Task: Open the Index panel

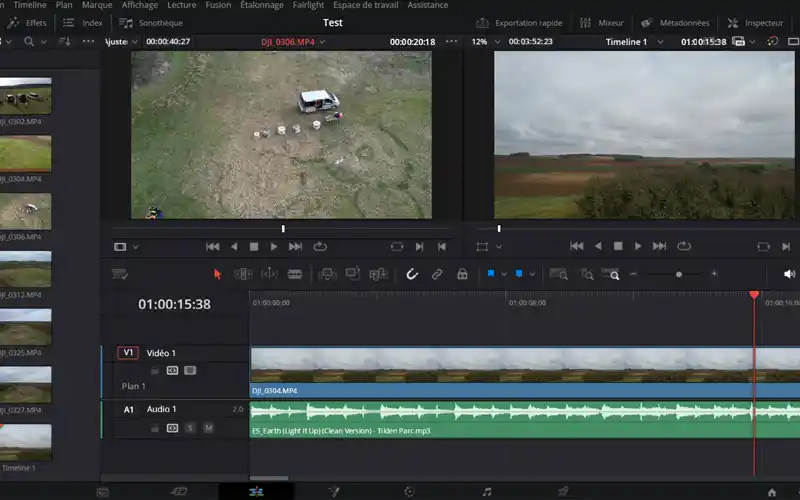Action: (x=83, y=23)
